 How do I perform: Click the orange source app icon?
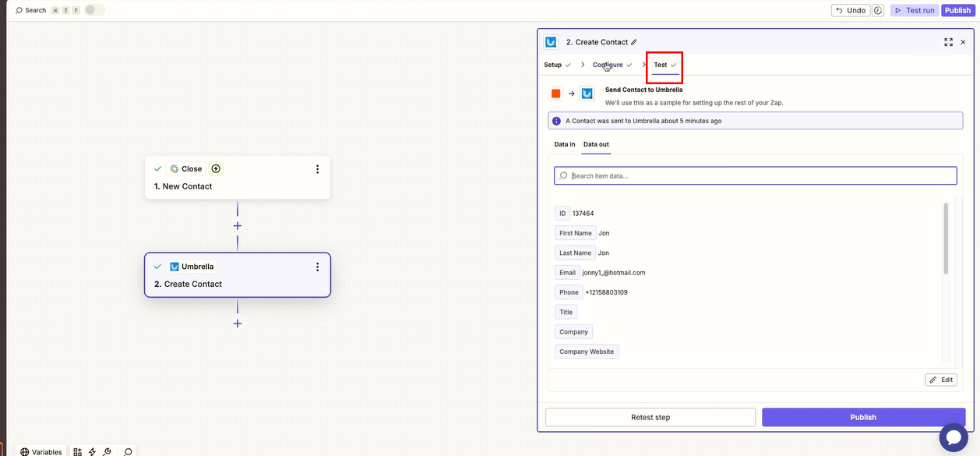tap(555, 94)
